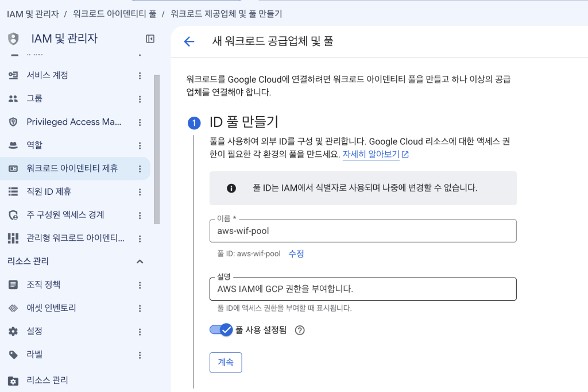This screenshot has width=588, height=392.
Task: Collapse the sidebar with the panel icon
Action: pos(150,39)
